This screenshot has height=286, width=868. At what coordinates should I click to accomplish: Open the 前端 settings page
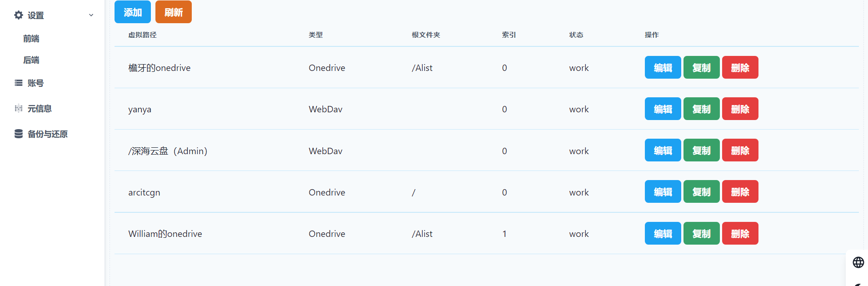[31, 39]
